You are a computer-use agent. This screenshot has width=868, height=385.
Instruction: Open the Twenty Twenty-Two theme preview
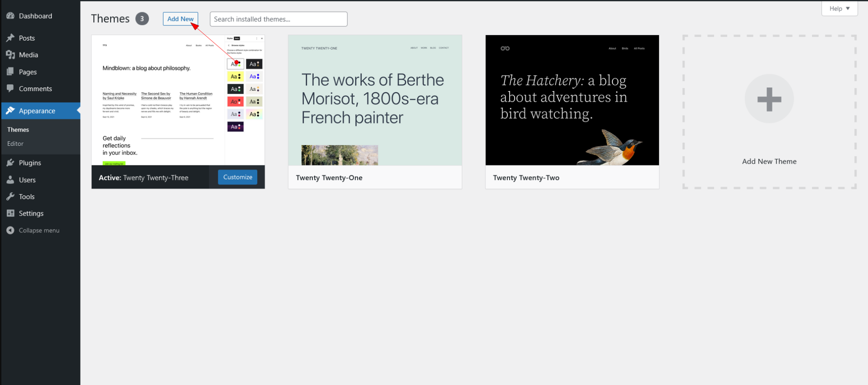(572, 100)
